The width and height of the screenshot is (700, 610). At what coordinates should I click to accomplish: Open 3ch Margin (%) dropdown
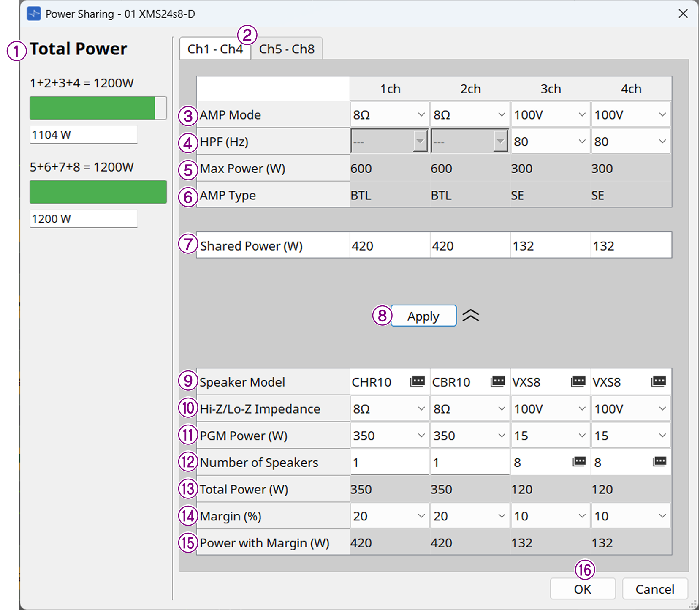tap(550, 515)
